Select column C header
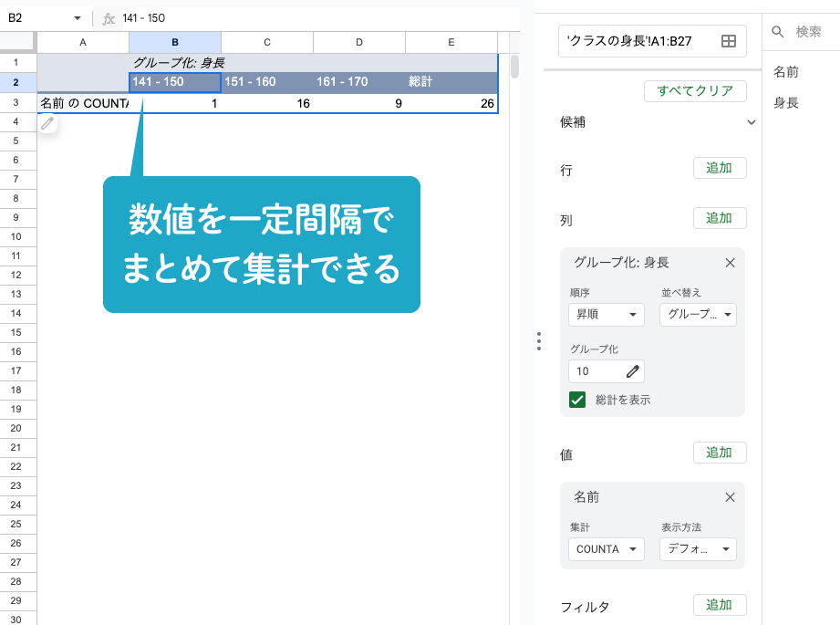 267,42
